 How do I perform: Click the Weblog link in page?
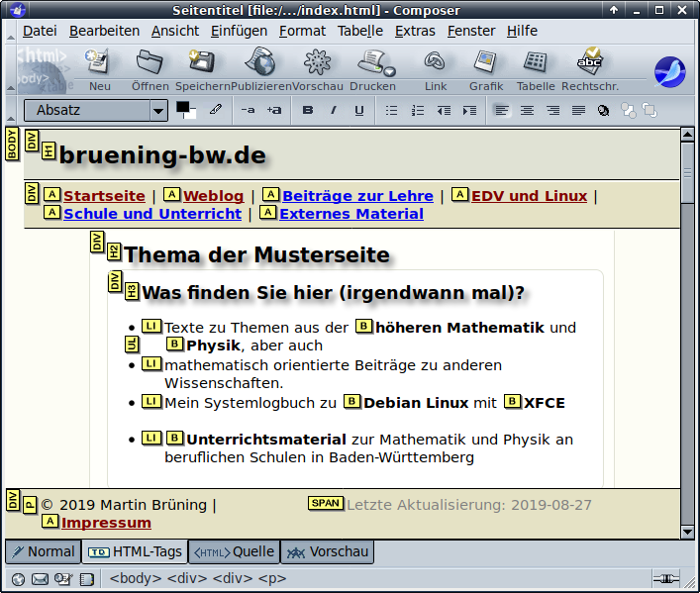tap(213, 196)
